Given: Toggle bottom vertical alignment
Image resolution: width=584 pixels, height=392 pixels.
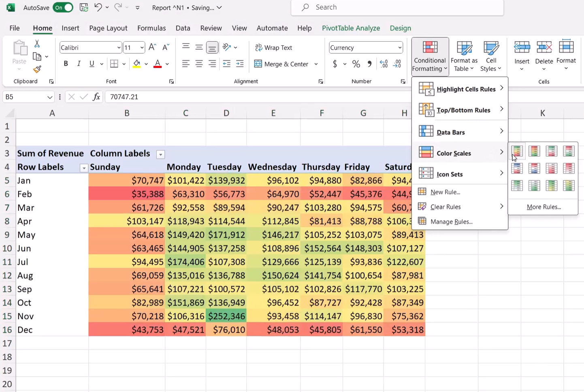Looking at the screenshot, I should (x=212, y=47).
